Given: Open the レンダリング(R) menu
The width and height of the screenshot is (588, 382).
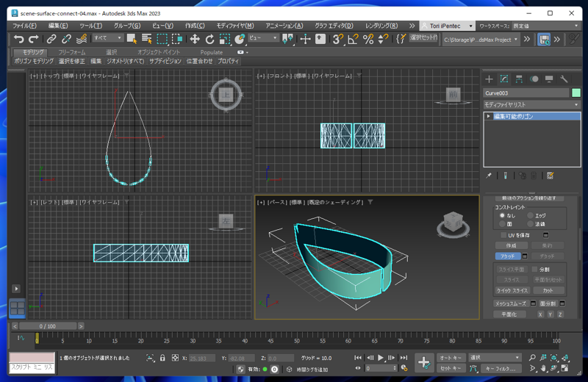Looking at the screenshot, I should [x=381, y=26].
